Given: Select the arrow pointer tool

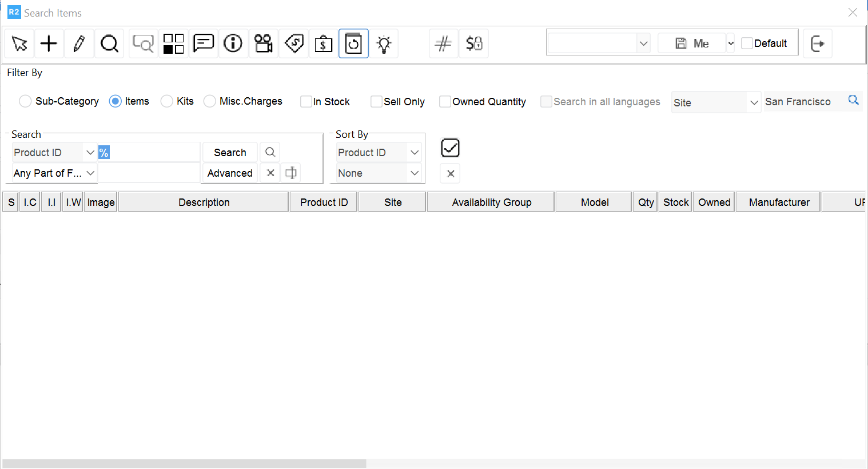Looking at the screenshot, I should [19, 43].
